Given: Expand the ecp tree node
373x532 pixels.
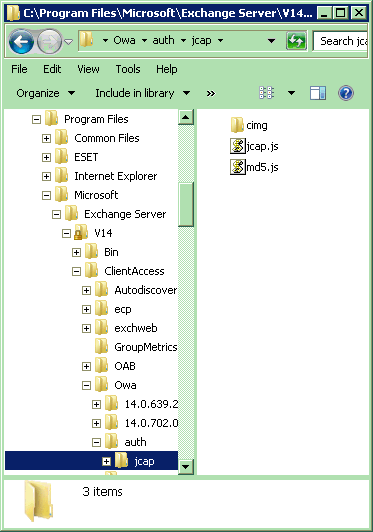Looking at the screenshot, I should [x=87, y=309].
